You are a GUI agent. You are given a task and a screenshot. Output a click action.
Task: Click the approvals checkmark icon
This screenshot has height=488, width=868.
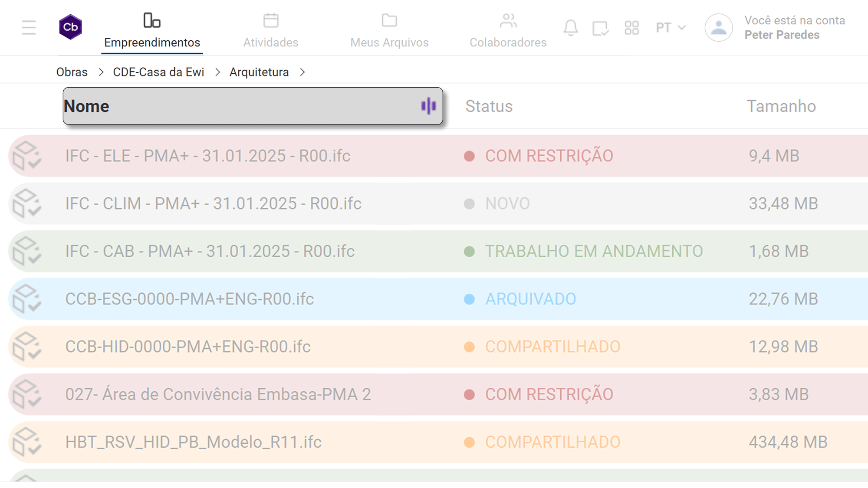point(600,28)
